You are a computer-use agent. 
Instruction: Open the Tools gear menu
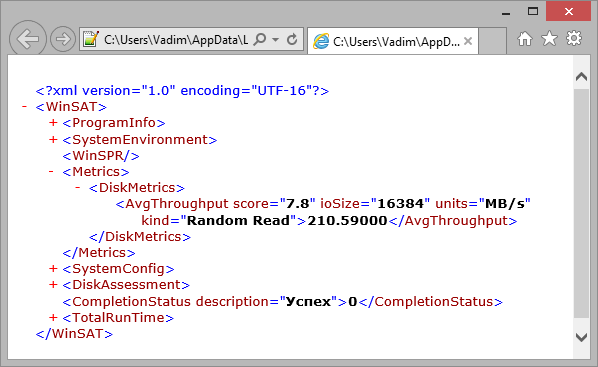[574, 38]
